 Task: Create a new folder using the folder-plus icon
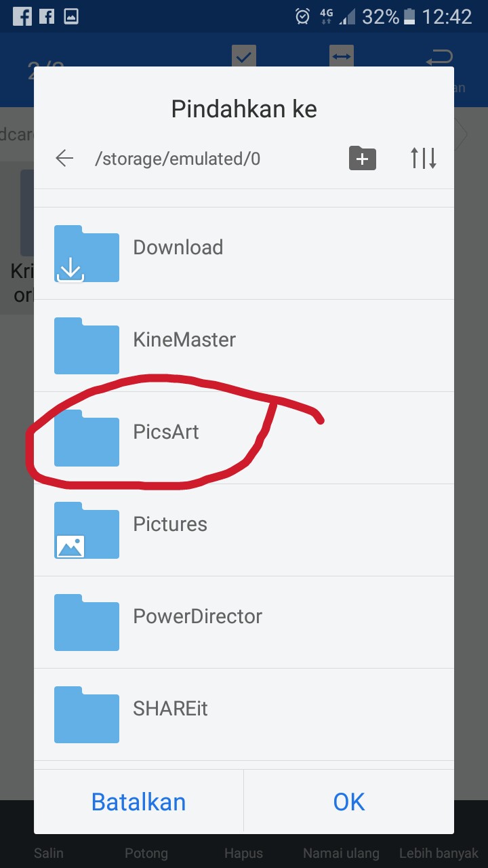click(363, 158)
